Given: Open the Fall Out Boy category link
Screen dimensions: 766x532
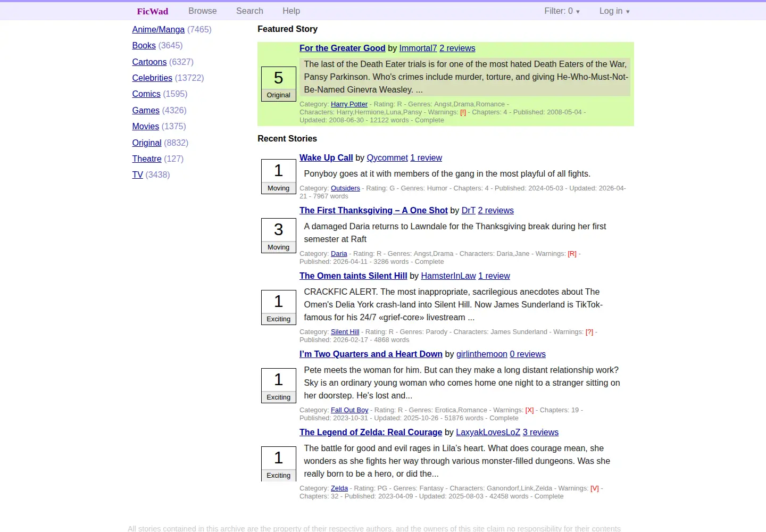Looking at the screenshot, I should 349,410.
